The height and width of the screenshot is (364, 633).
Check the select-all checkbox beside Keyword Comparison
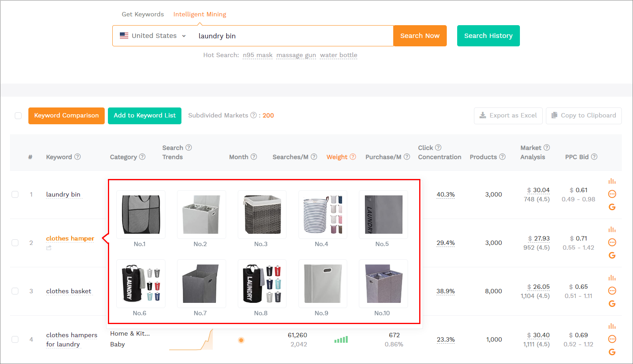pyautogui.click(x=18, y=116)
